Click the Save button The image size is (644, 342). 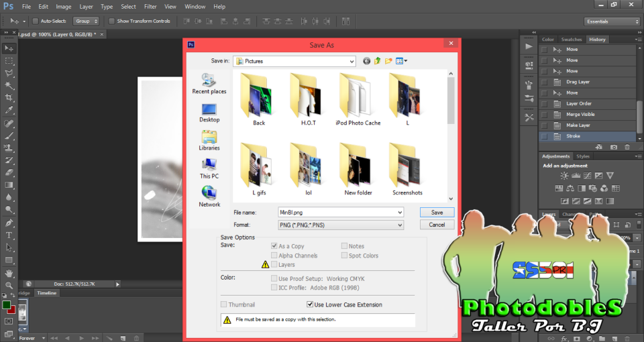click(437, 213)
